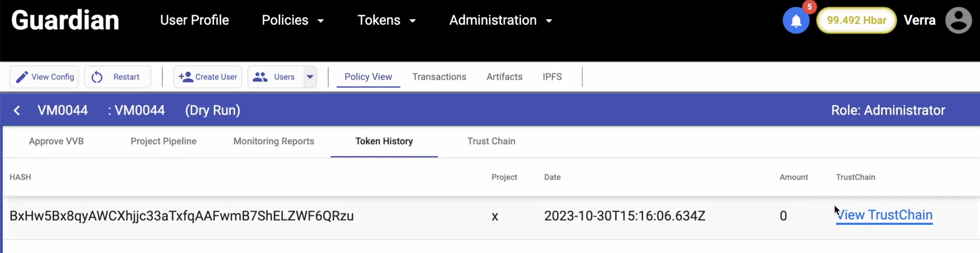This screenshot has width=980, height=253.
Task: Click the add-person Create User icon
Action: 186,77
